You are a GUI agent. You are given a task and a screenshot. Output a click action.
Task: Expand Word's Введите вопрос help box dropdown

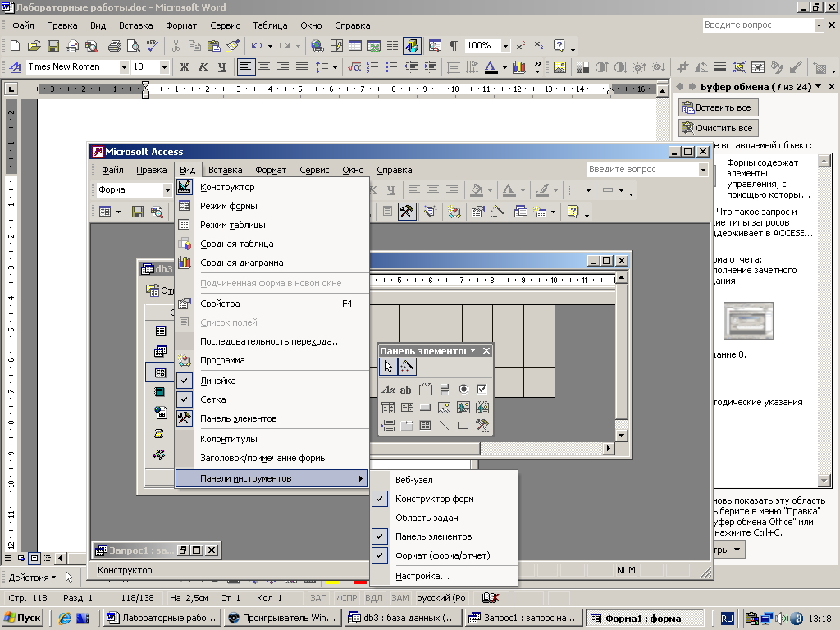819,25
